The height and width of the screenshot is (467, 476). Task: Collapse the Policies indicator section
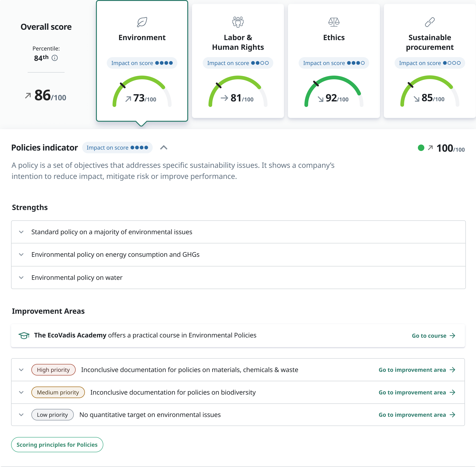(164, 148)
